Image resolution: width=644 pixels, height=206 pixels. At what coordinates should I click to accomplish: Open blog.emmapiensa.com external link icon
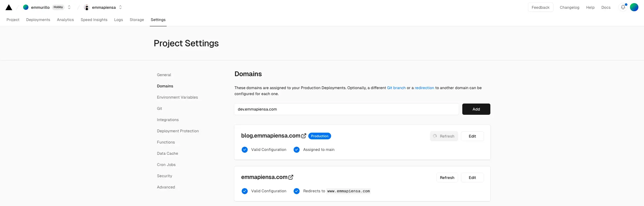pyautogui.click(x=304, y=136)
